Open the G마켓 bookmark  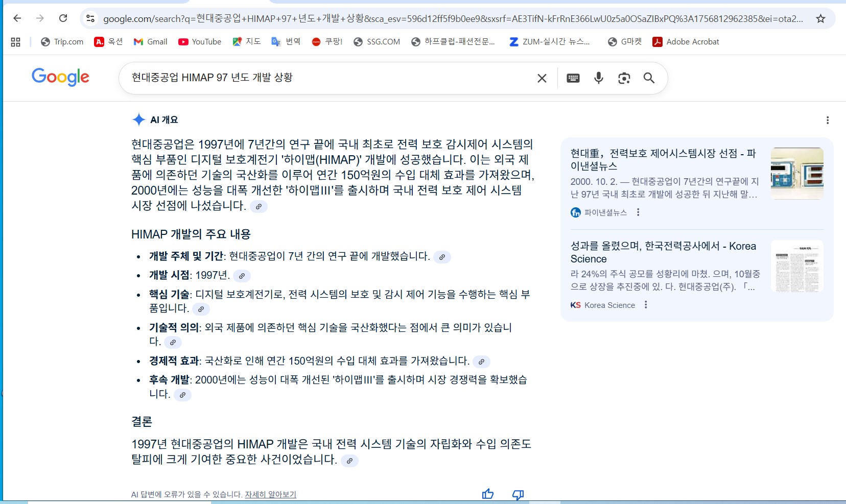(x=624, y=42)
